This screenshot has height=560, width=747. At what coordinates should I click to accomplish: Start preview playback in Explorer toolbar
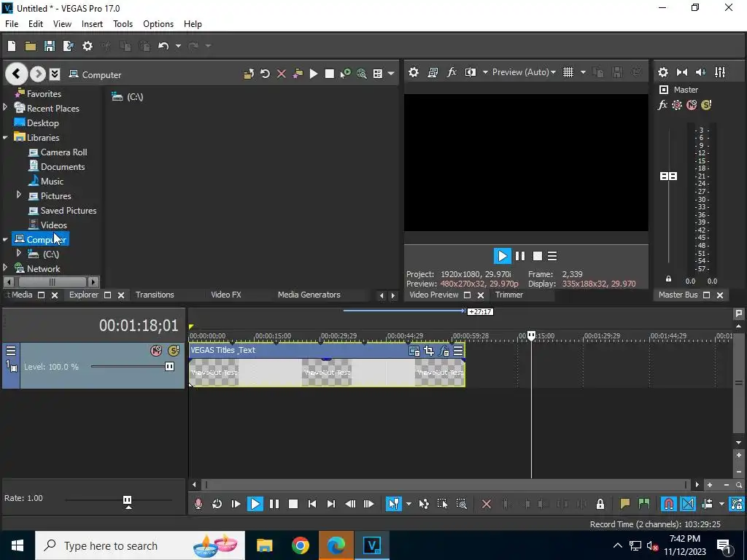[x=314, y=74]
